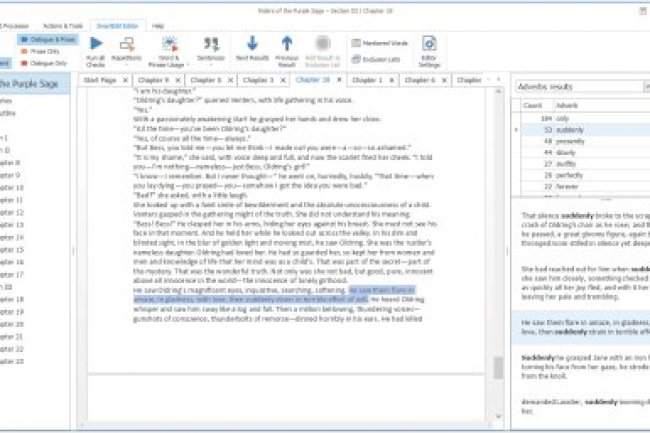Switch to Dialogue Only mode
Image resolution: width=650 pixels, height=433 pixels.
[x=44, y=62]
